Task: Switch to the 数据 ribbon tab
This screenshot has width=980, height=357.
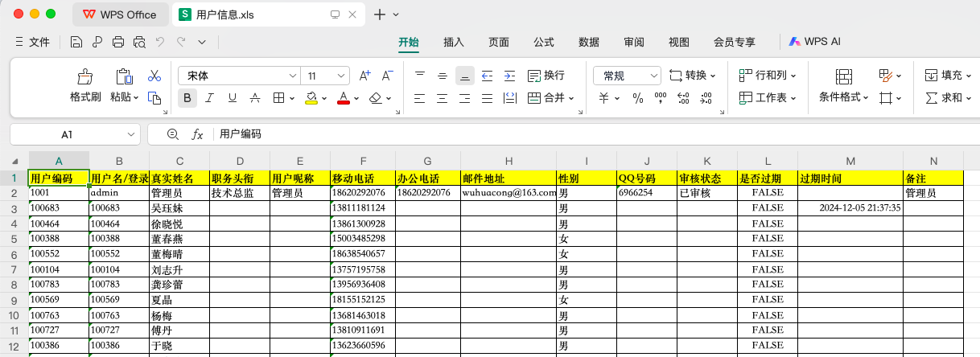Action: pos(589,42)
